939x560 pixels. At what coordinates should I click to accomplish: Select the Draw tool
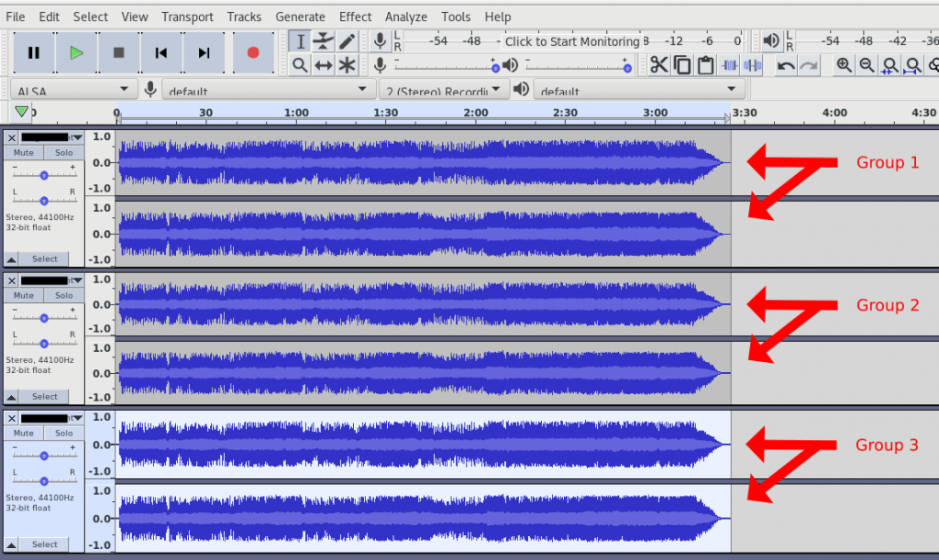[x=346, y=41]
